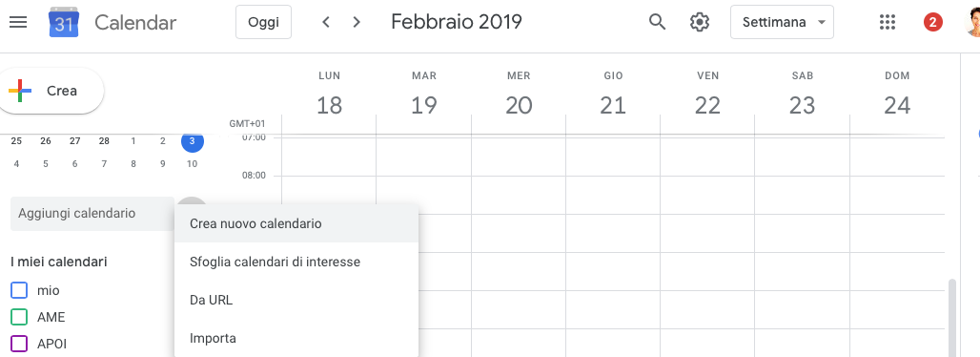The height and width of the screenshot is (357, 980).
Task: Toggle the APOI calendar checkbox
Action: [19, 344]
